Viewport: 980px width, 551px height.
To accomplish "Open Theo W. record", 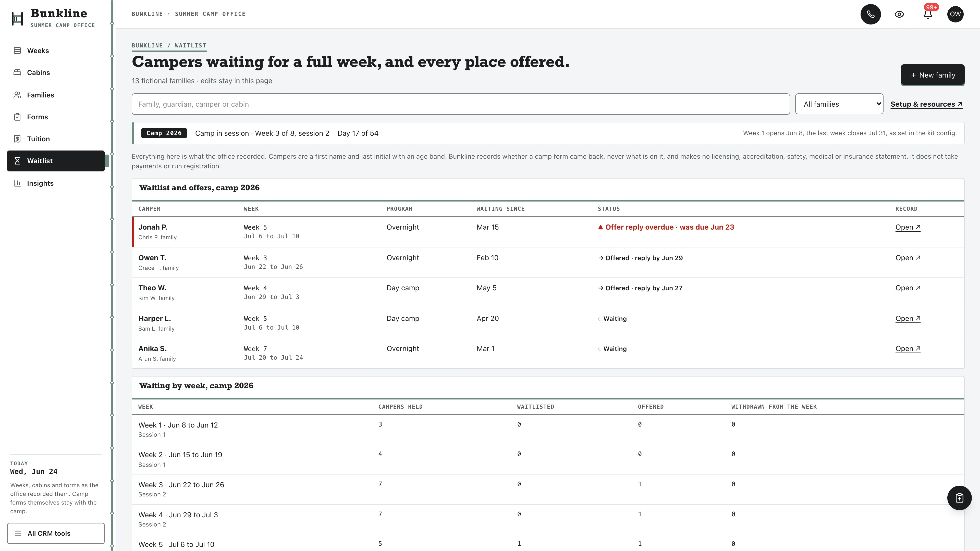I will 908,288.
